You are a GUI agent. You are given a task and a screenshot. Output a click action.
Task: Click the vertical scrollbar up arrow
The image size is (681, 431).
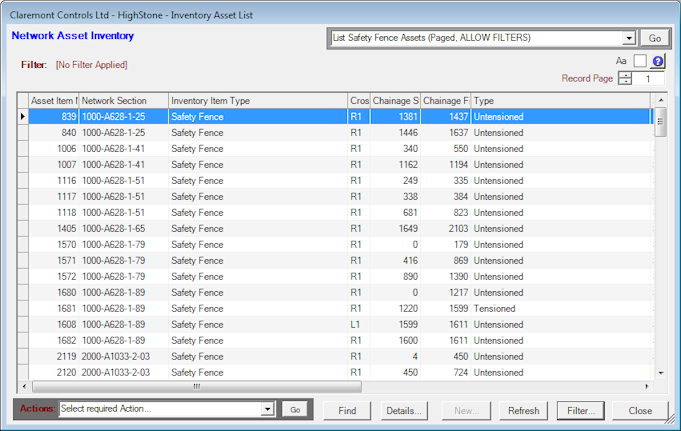click(661, 100)
